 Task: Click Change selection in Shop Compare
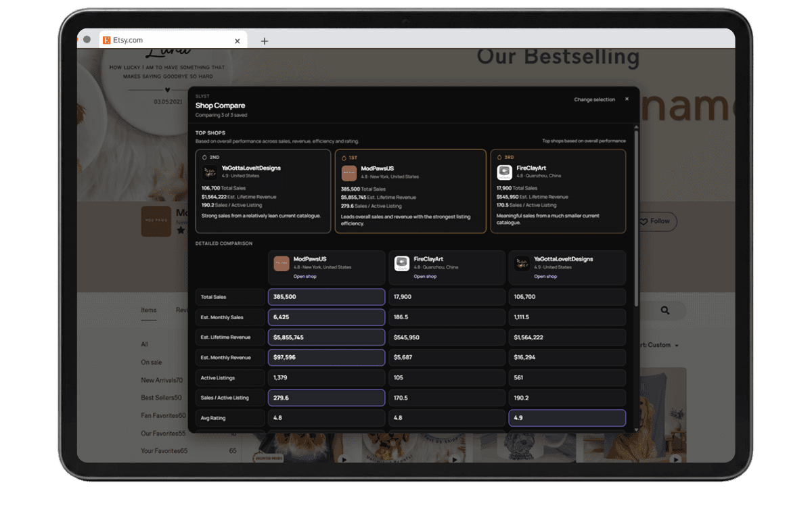(x=594, y=99)
